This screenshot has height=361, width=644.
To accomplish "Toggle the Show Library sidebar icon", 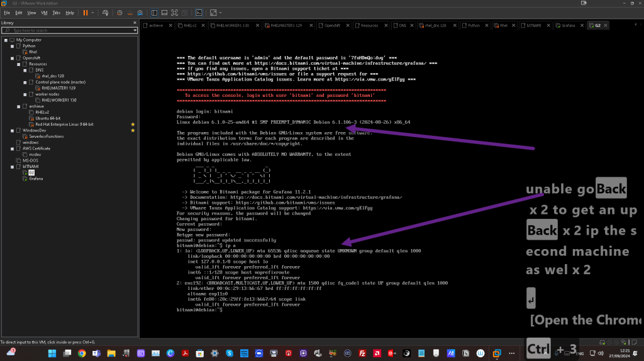I will pyautogui.click(x=154, y=13).
